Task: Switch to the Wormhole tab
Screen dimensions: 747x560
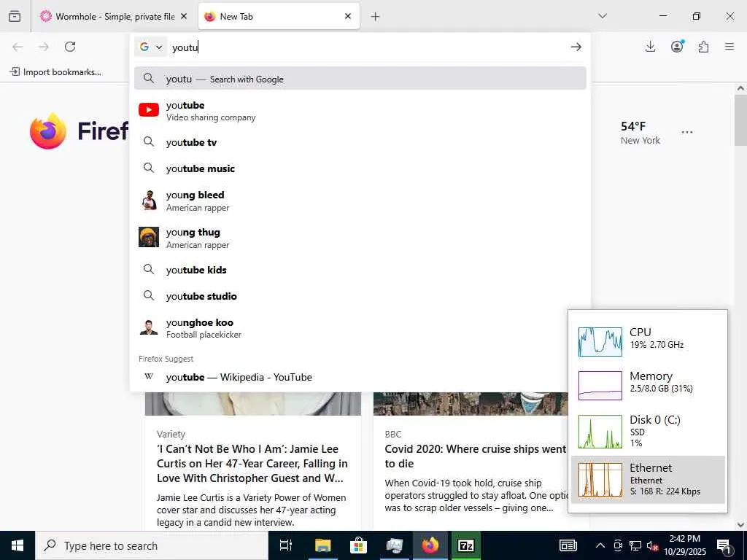Action: [115, 16]
